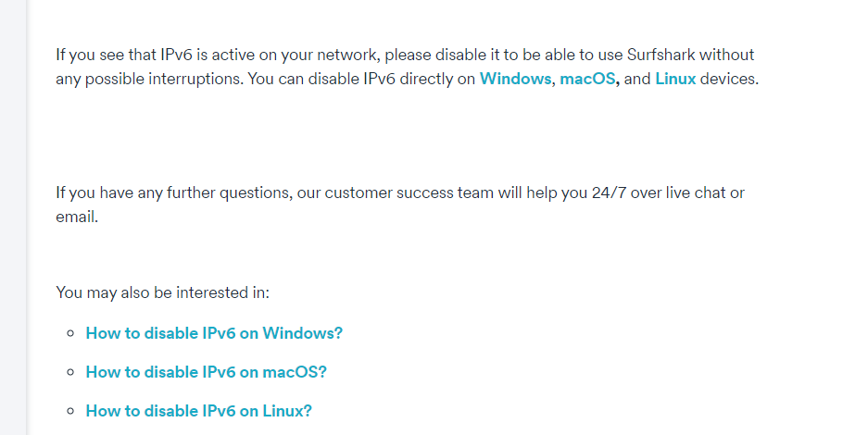Click the "You may also be interested in:" text
Screen dimensions: 868x435
click(163, 293)
